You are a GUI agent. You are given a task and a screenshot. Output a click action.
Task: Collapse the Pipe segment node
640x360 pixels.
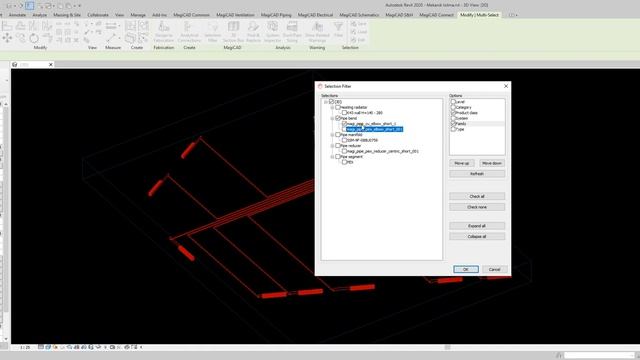332,156
